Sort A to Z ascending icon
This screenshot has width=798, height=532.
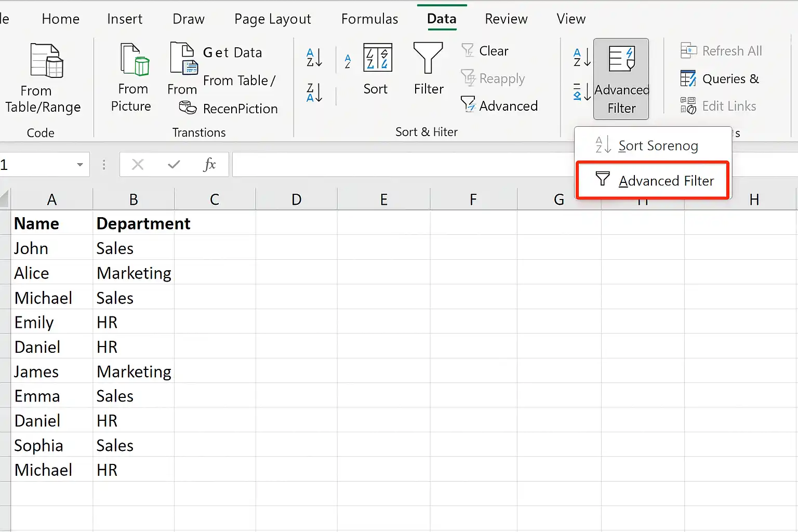coord(314,57)
